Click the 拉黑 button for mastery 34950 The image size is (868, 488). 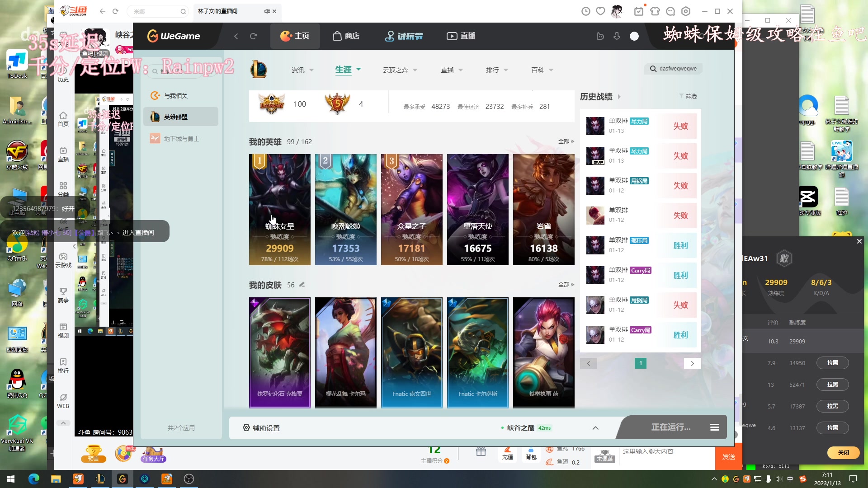coord(832,363)
